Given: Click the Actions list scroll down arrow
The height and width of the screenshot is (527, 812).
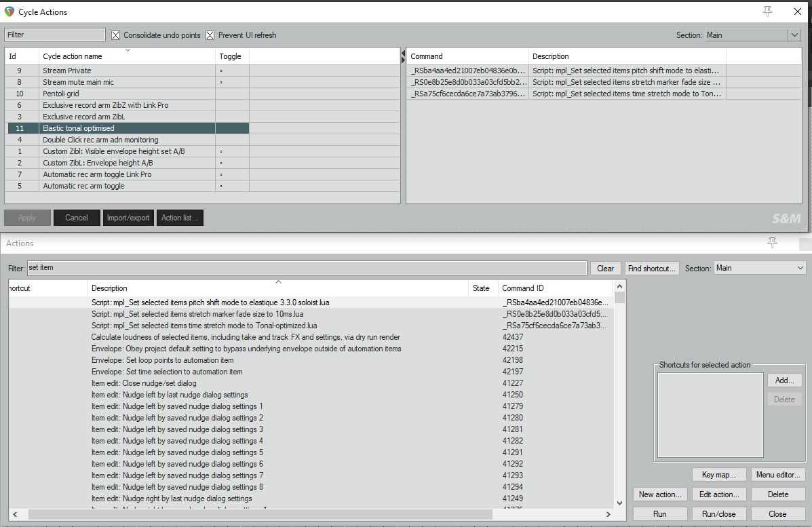Looking at the screenshot, I should click(619, 503).
